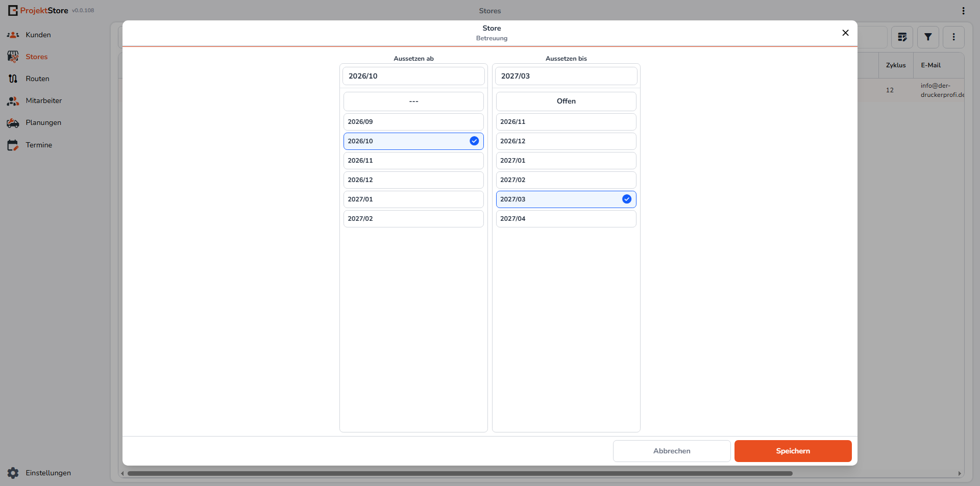Go to Stores in the sidebar
Screen dimensions: 980x486
point(37,57)
